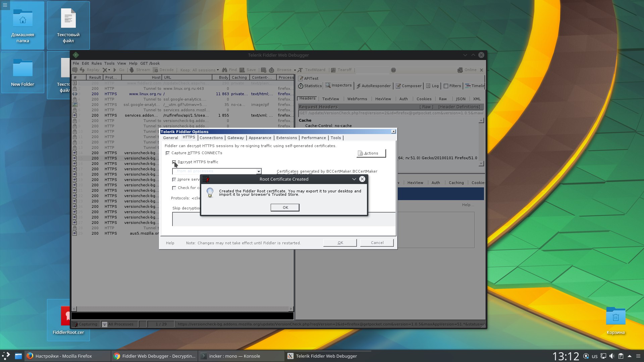Click the Save disk icon
The height and width of the screenshot is (362, 644).
[x=242, y=70]
